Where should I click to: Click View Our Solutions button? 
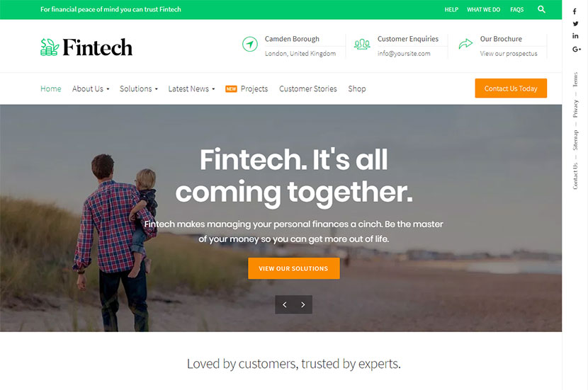coord(293,268)
